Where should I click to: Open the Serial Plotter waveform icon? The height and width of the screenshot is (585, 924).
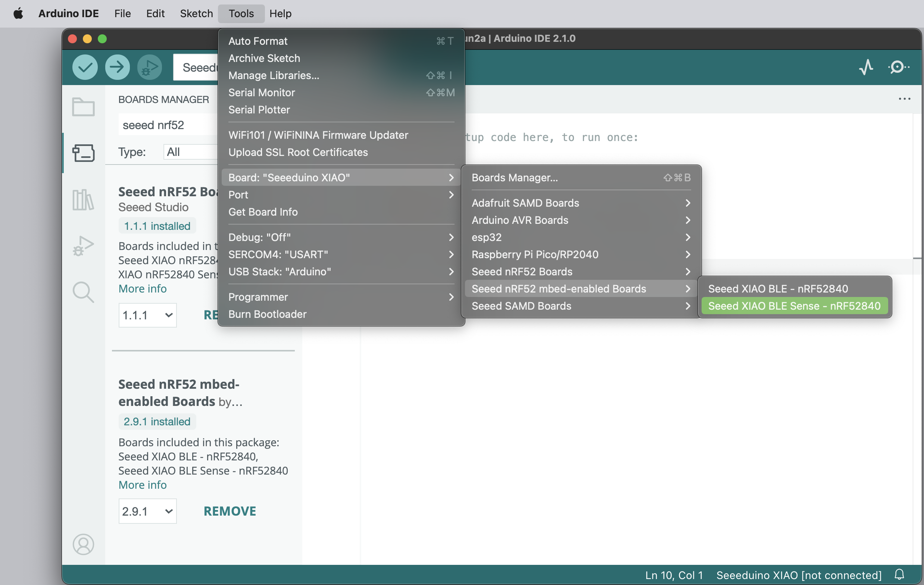pos(866,67)
